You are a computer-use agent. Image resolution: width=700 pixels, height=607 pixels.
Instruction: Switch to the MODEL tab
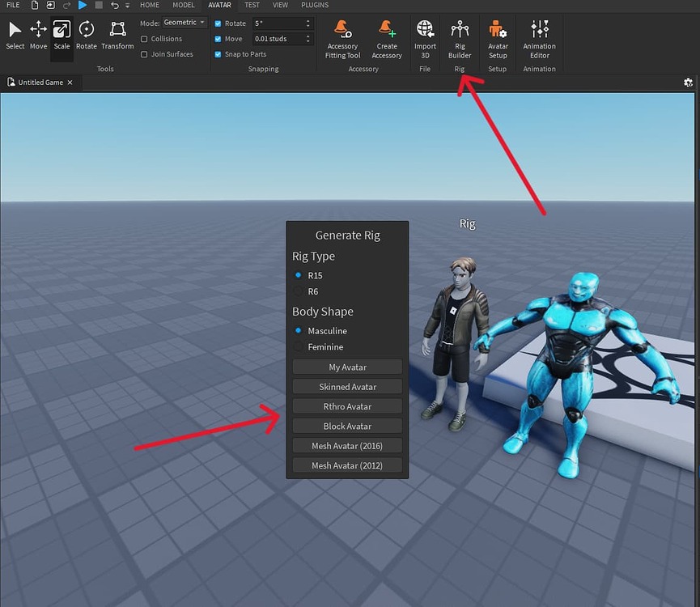coord(184,5)
